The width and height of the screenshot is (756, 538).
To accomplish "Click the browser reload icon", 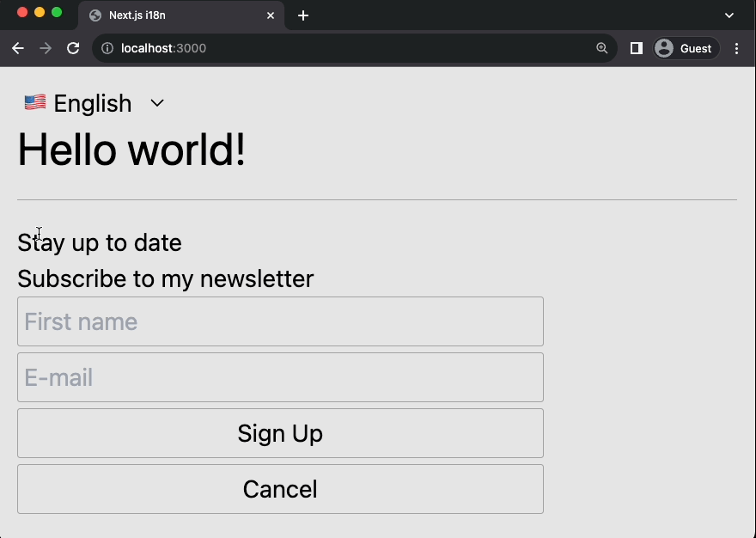I will [73, 48].
